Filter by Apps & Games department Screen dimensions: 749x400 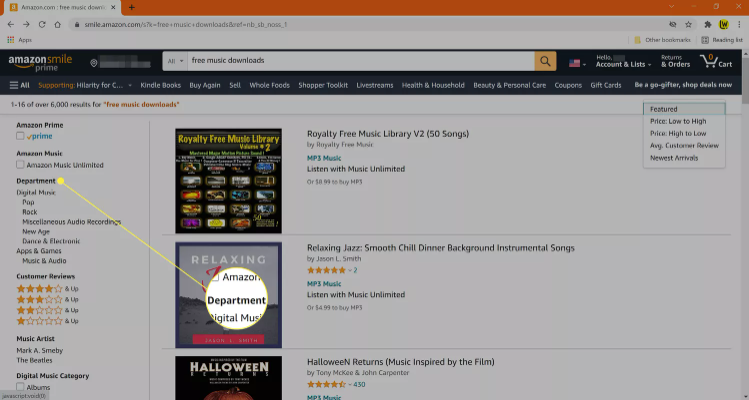[x=39, y=251]
